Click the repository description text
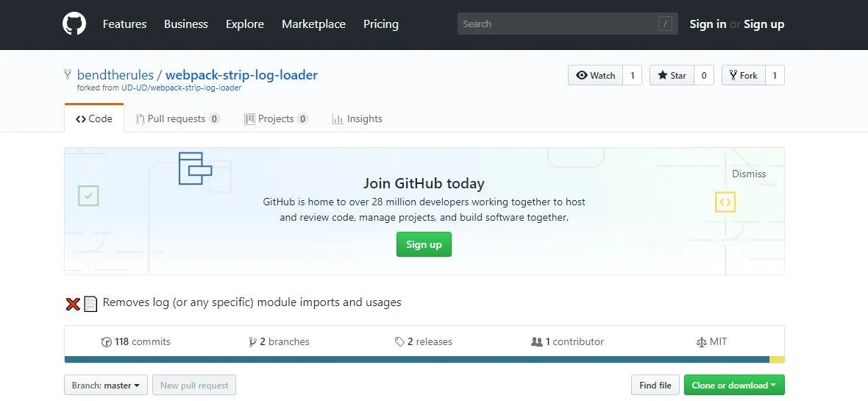Viewport: 868px width, 401px height. pyautogui.click(x=252, y=302)
